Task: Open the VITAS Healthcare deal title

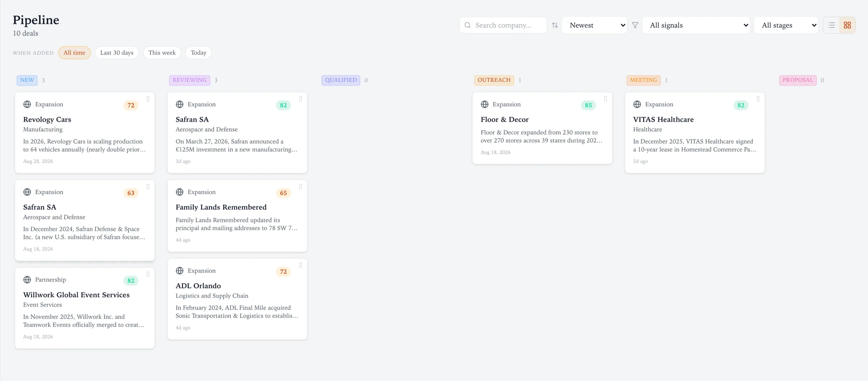Action: pos(663,120)
